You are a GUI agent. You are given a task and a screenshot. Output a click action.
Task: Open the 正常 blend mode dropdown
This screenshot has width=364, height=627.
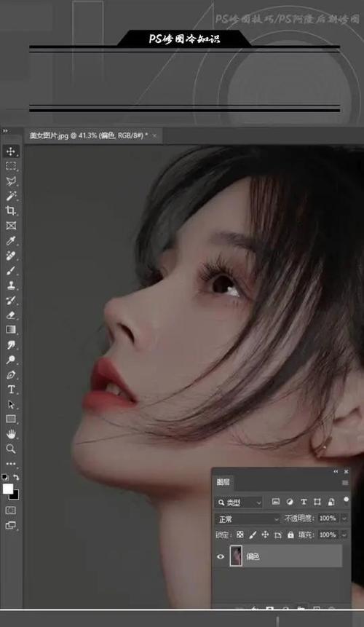pyautogui.click(x=248, y=519)
